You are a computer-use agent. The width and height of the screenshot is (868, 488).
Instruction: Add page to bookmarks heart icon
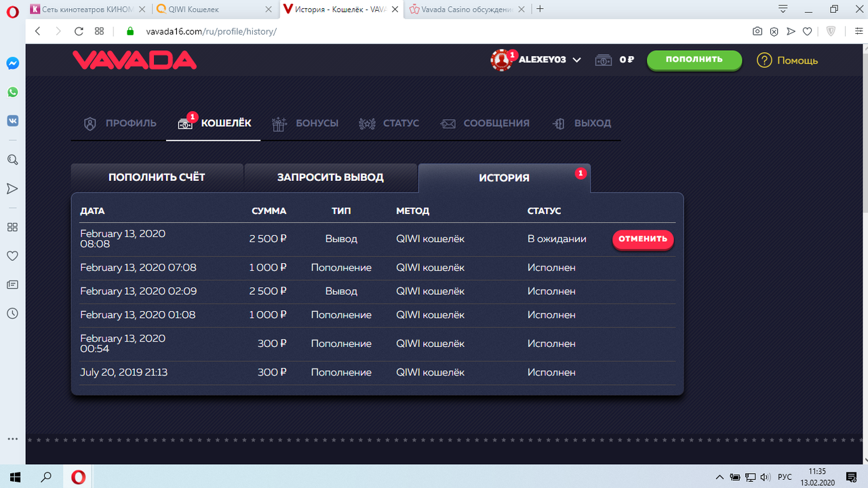click(807, 31)
